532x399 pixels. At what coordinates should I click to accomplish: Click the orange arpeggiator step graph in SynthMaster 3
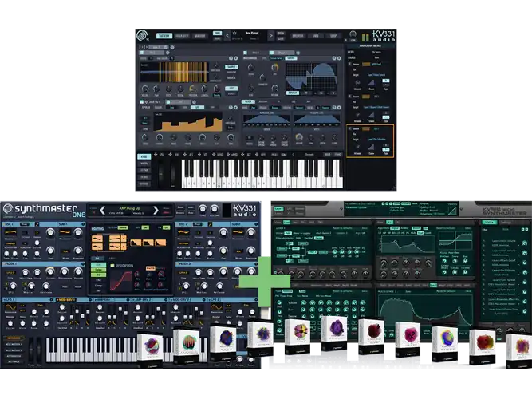click(187, 122)
